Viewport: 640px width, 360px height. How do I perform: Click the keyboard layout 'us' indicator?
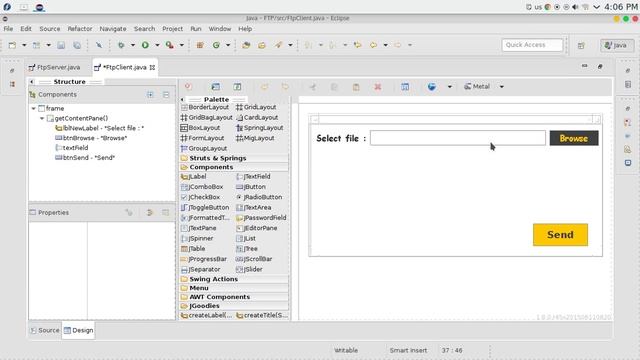click(x=538, y=7)
